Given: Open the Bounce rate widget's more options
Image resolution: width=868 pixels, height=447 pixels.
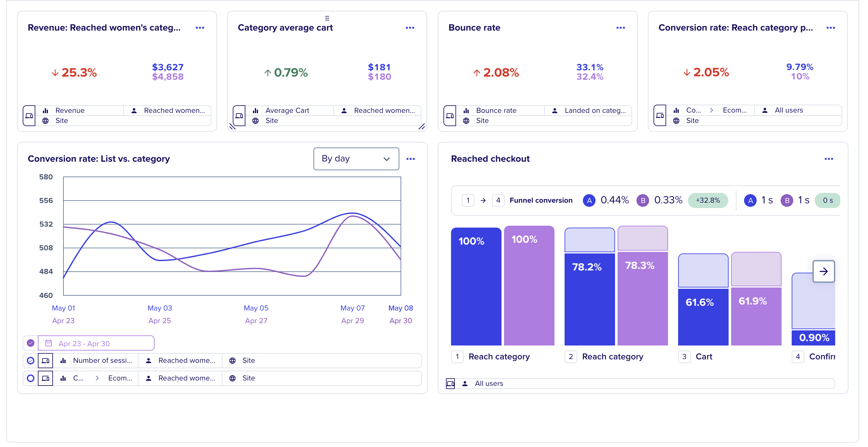Looking at the screenshot, I should point(620,28).
